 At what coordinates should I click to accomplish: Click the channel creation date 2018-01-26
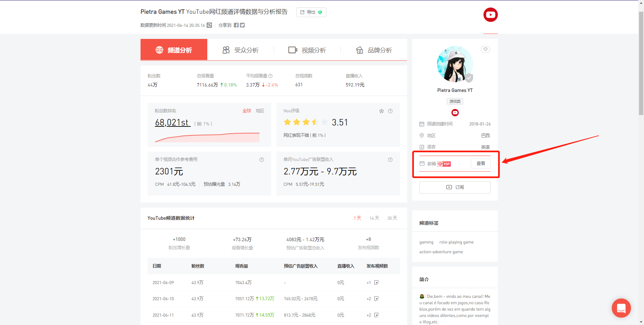480,124
